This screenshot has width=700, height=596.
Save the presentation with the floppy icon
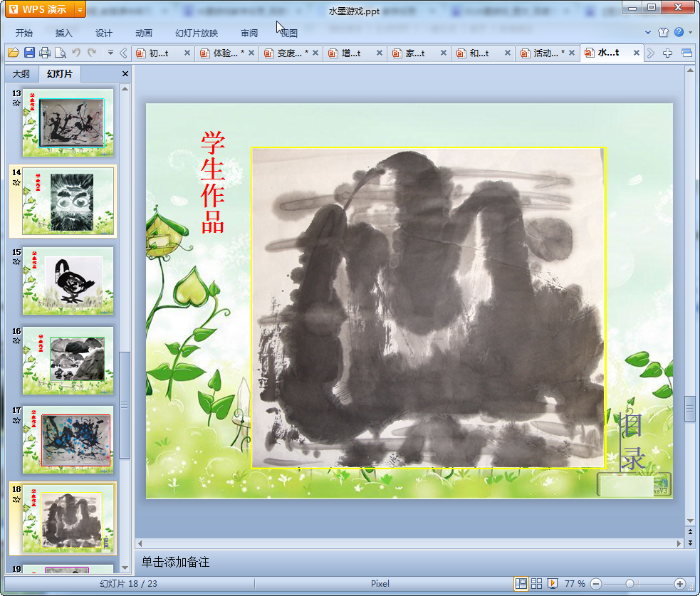(x=29, y=53)
